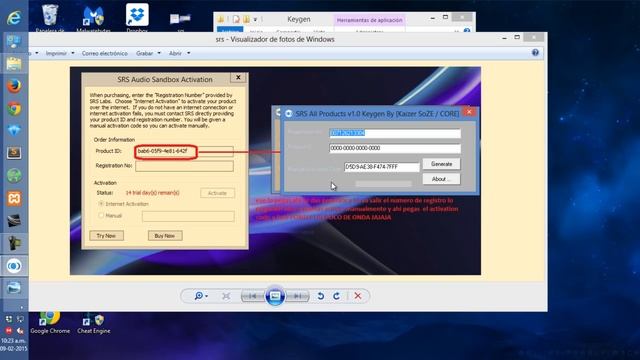Open the Abrir dropdown menu
This screenshot has height=360, width=640.
[x=179, y=53]
